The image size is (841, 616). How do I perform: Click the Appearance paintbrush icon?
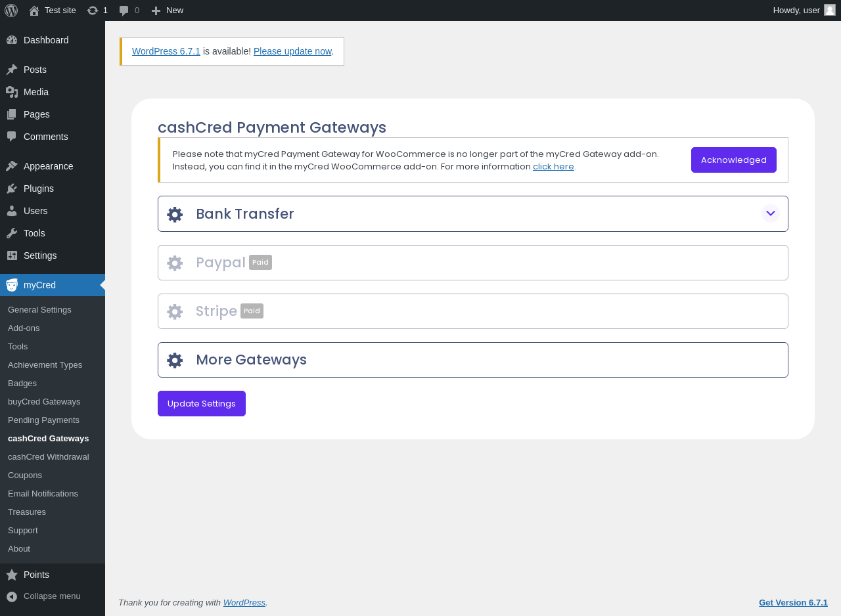(x=12, y=166)
